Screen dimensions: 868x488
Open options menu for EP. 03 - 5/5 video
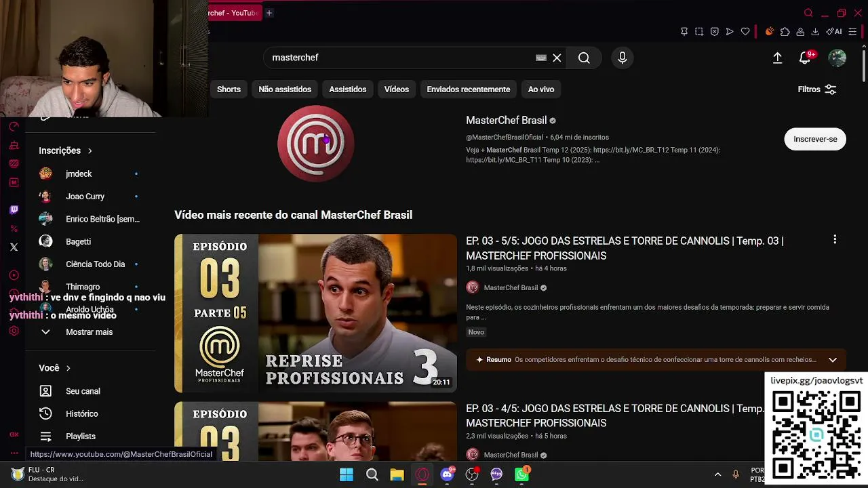tap(835, 239)
